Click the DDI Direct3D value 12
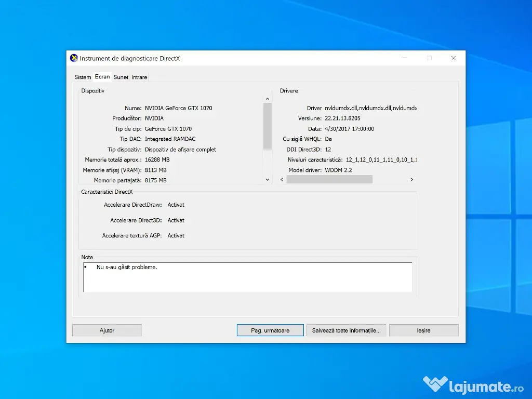 click(x=328, y=149)
